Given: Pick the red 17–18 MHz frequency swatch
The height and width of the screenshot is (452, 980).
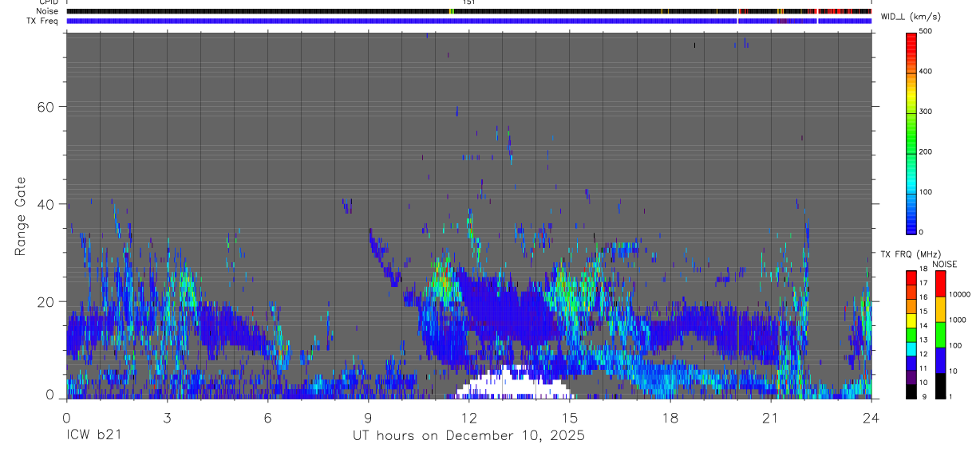Looking at the screenshot, I should coord(911,277).
